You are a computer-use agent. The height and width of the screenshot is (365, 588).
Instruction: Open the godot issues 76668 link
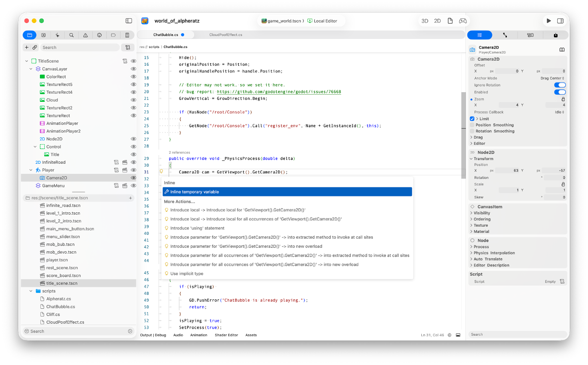[279, 92]
